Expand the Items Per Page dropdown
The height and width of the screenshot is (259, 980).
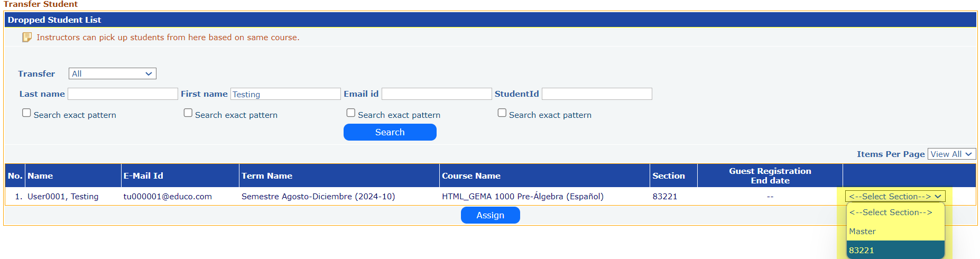point(951,154)
